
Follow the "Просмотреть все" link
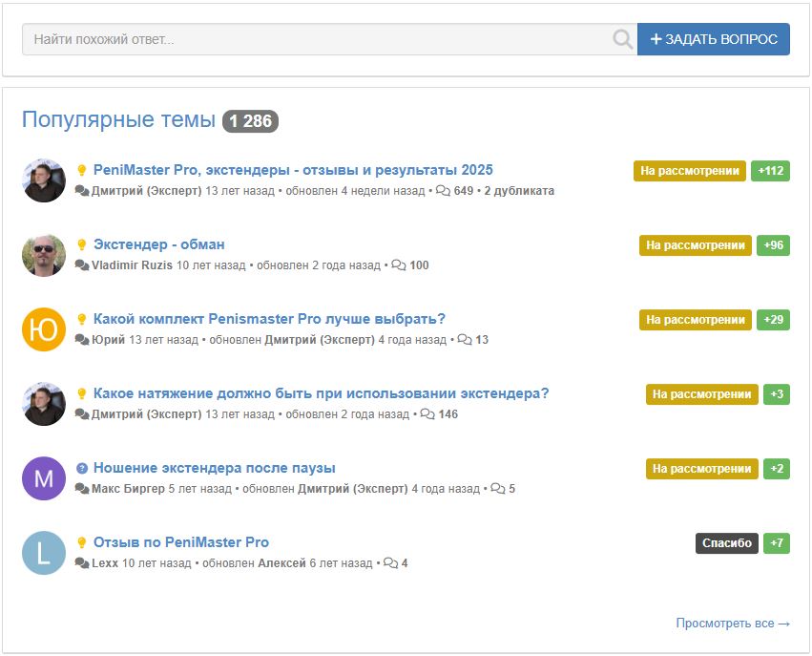coord(732,624)
